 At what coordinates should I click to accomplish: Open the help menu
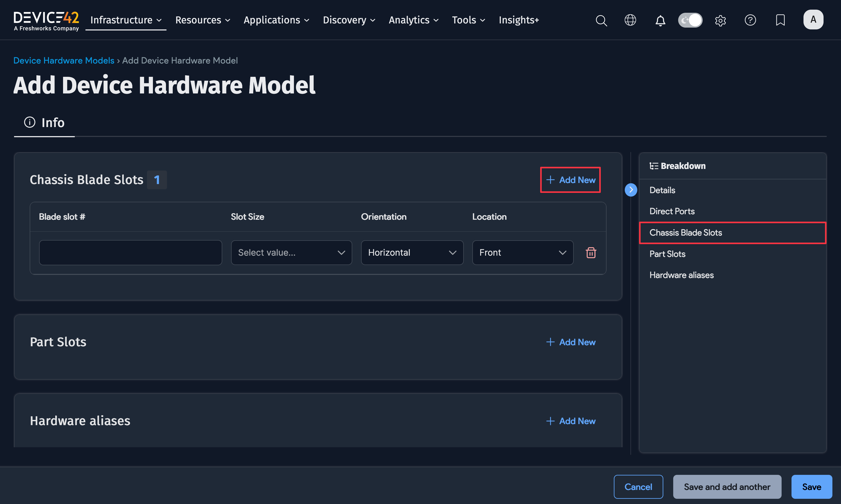(750, 20)
